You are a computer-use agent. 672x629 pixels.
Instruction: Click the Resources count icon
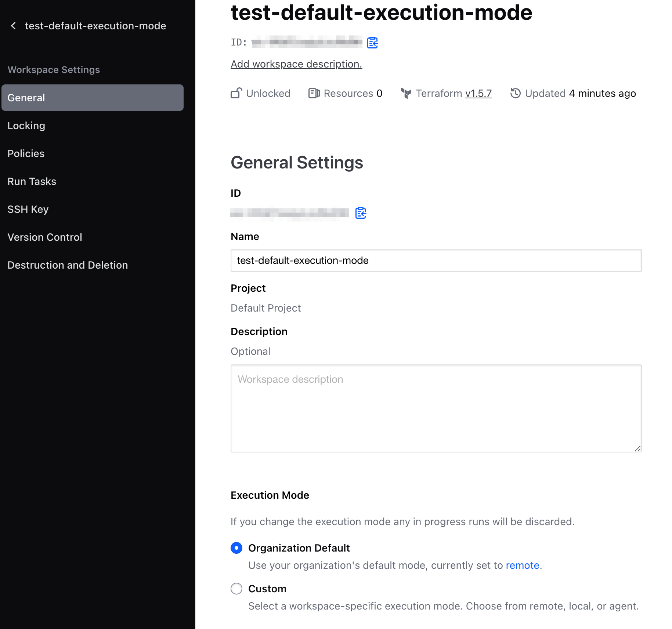[x=314, y=94]
